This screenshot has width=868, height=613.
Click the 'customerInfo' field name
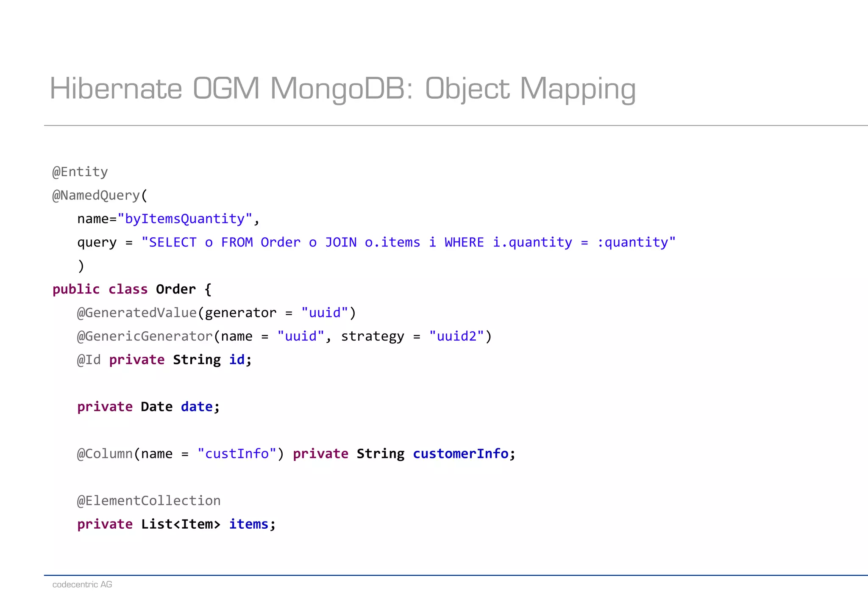[461, 454]
